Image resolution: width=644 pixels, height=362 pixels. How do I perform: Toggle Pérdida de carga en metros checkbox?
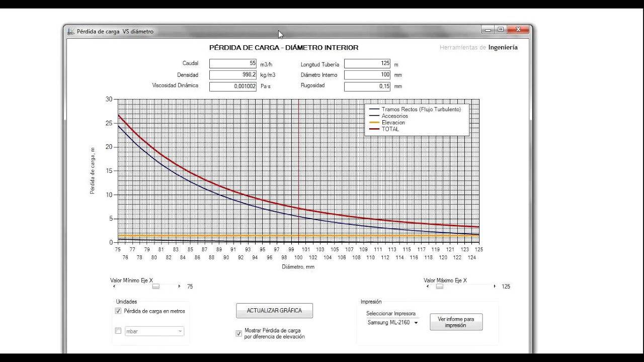[x=118, y=311]
